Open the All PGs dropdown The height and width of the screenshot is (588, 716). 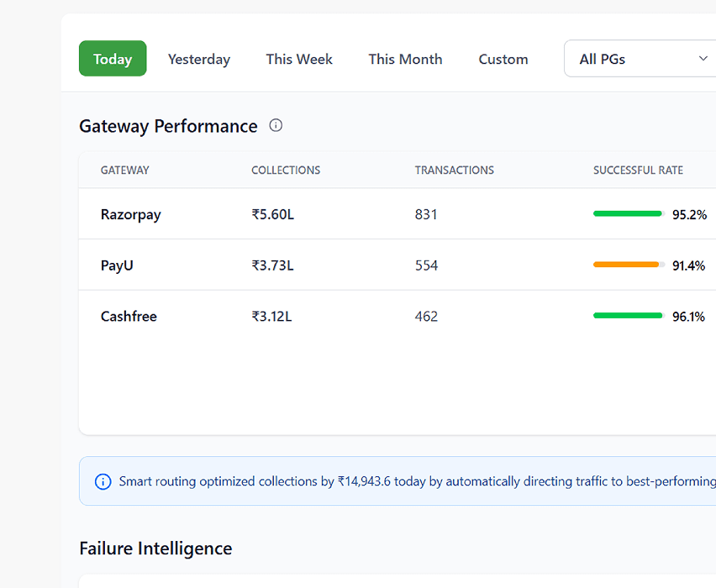pyautogui.click(x=640, y=59)
